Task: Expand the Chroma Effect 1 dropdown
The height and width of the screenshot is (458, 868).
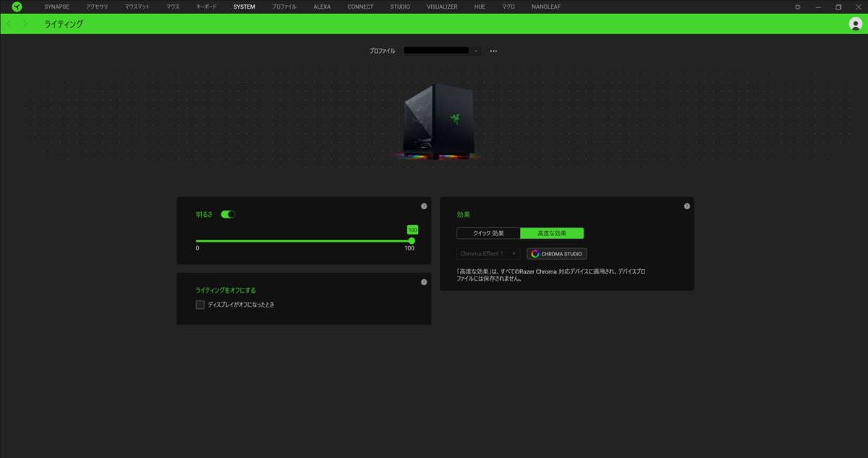Action: pyautogui.click(x=488, y=254)
